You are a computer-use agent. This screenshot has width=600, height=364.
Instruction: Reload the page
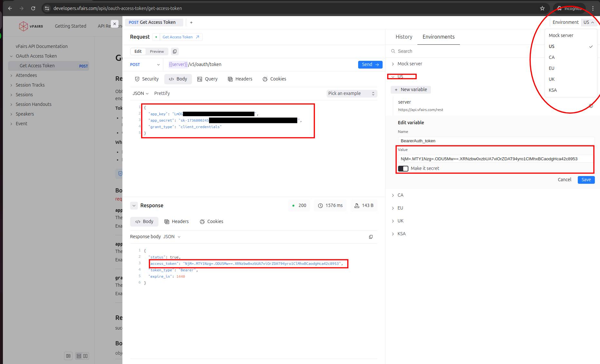[x=33, y=8]
